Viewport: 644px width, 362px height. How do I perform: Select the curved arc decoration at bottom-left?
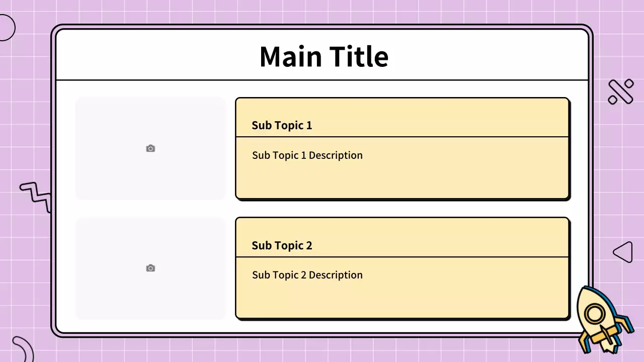pos(25,347)
